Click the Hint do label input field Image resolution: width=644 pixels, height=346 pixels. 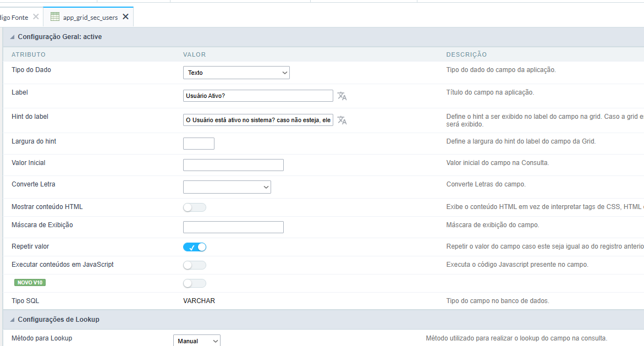(x=258, y=120)
